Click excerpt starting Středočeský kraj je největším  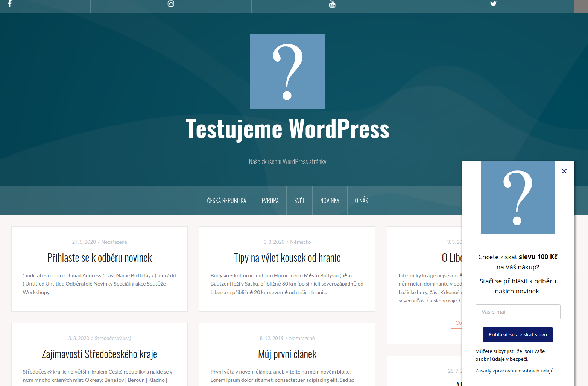click(98, 376)
